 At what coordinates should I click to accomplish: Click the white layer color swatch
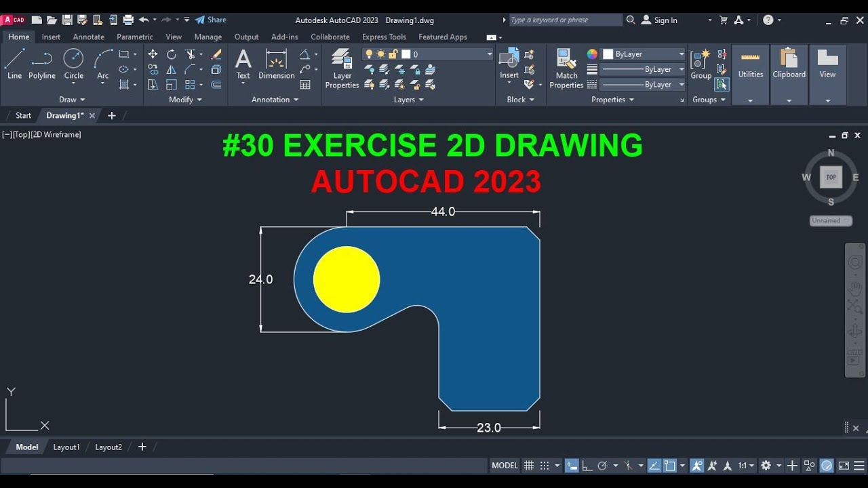pos(406,54)
